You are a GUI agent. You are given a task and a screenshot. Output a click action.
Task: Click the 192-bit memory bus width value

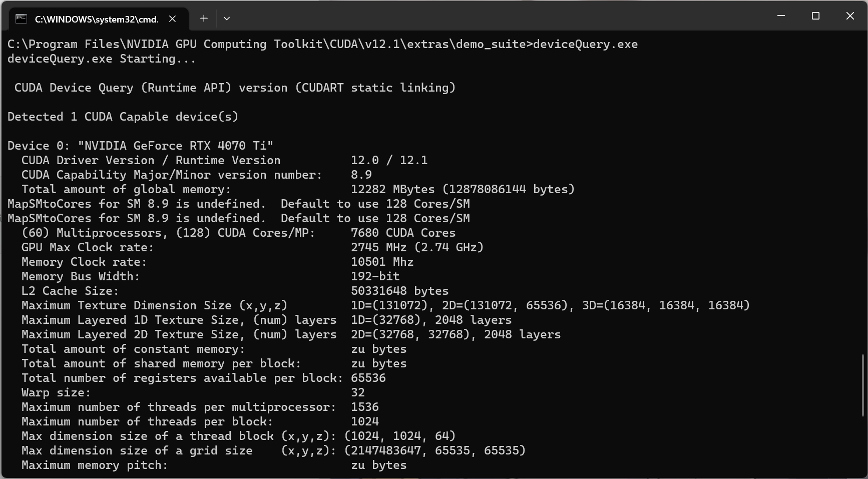click(x=375, y=276)
